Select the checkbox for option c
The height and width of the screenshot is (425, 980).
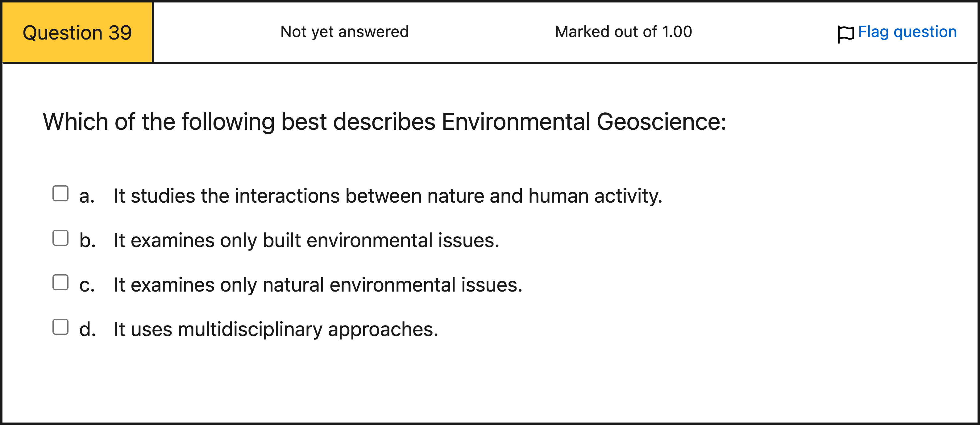pos(60,283)
